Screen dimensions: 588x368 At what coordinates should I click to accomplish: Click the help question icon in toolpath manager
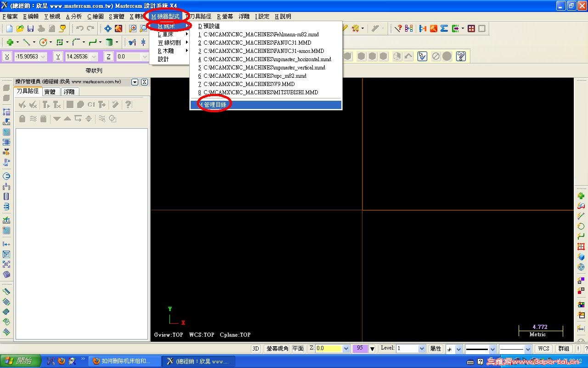point(128,104)
